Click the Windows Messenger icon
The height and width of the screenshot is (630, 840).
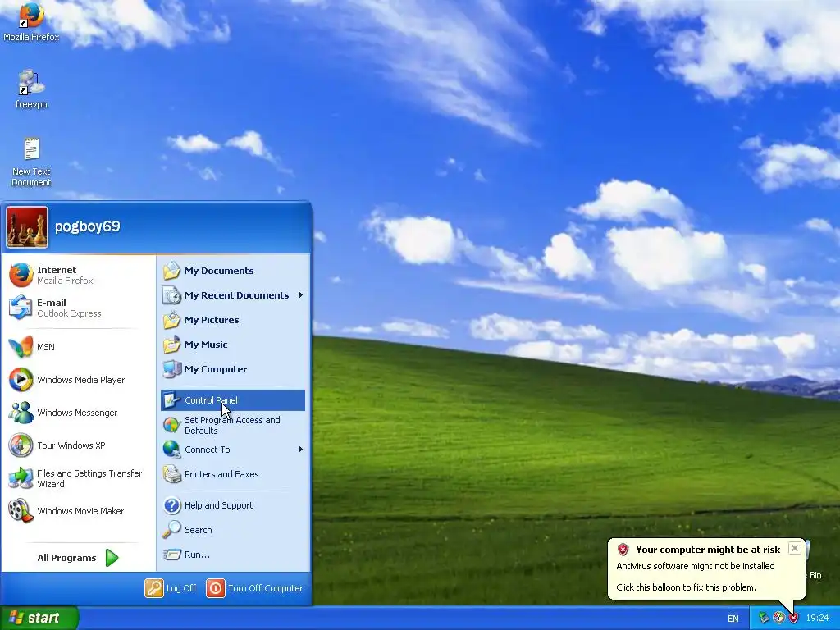tap(21, 413)
